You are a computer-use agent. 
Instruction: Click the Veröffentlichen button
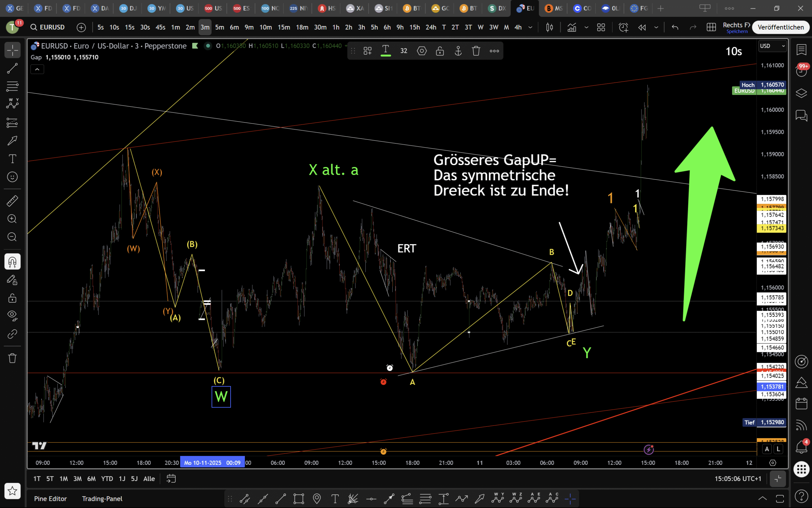pyautogui.click(x=780, y=27)
